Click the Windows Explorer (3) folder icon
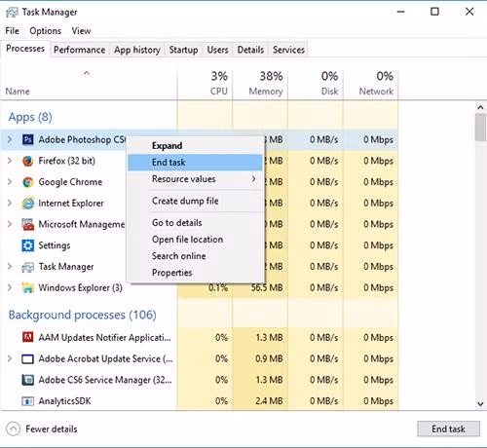The height and width of the screenshot is (448, 487). click(27, 287)
